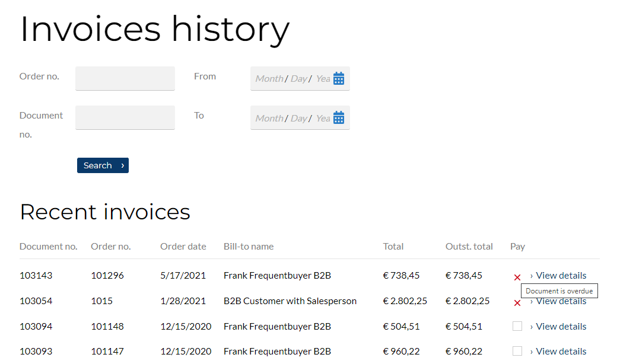This screenshot has width=620, height=364.
Task: Select document number 103094
Action: 36,327
